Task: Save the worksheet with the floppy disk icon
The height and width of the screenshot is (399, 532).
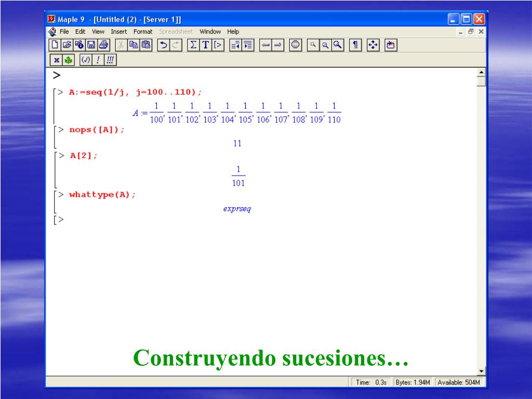Action: click(x=91, y=45)
